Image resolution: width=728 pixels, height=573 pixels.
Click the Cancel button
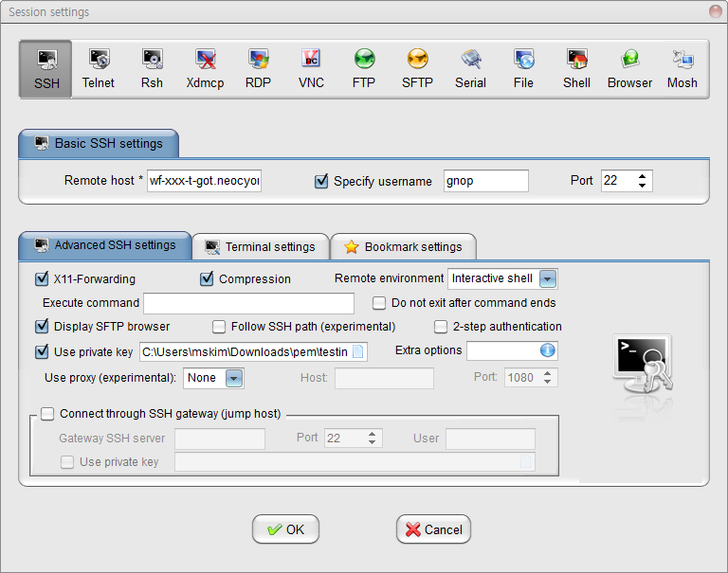point(433,528)
